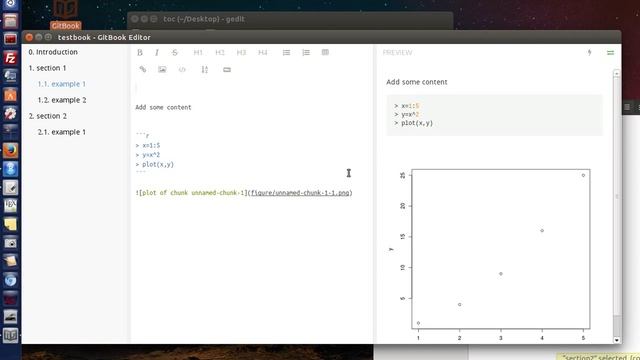Insert a code block
The image size is (640, 360).
click(x=182, y=69)
